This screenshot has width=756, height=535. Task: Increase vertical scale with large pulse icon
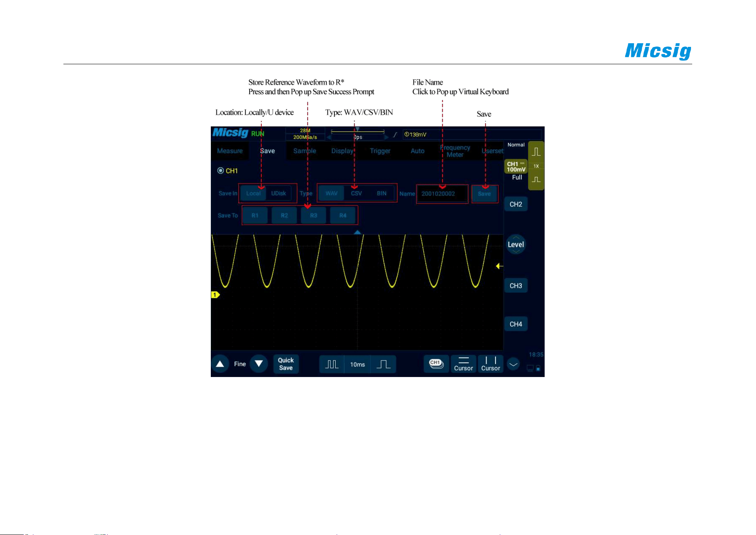(x=536, y=152)
